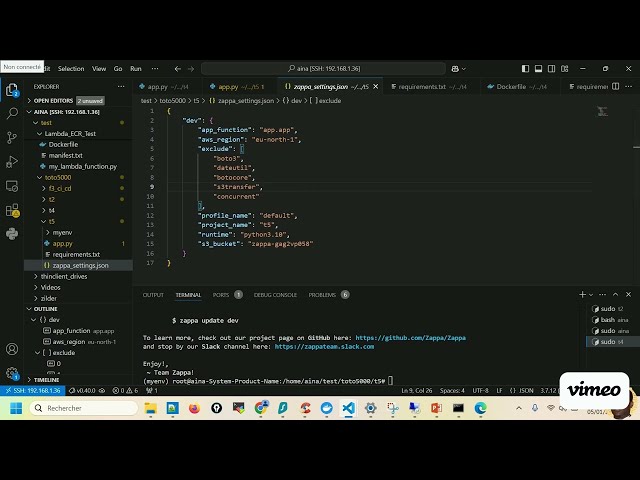Switch to the Debug Console tab
The width and height of the screenshot is (640, 480).
275,295
